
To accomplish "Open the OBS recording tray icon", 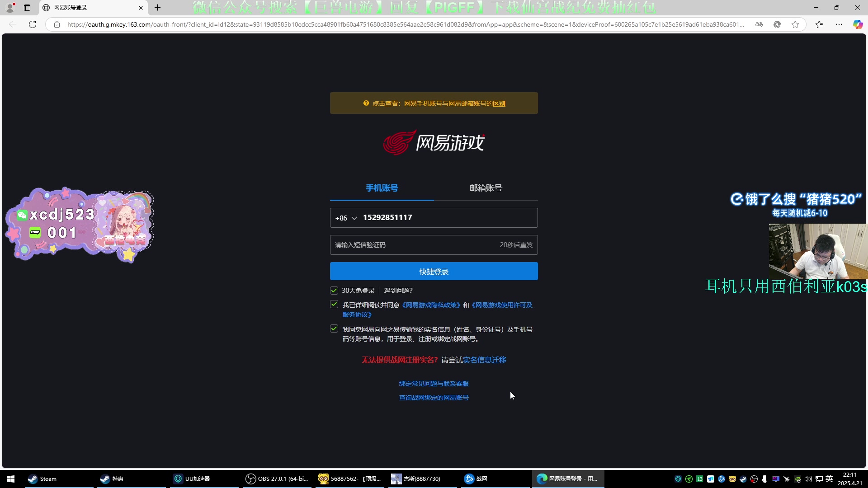I will pyautogui.click(x=754, y=479).
